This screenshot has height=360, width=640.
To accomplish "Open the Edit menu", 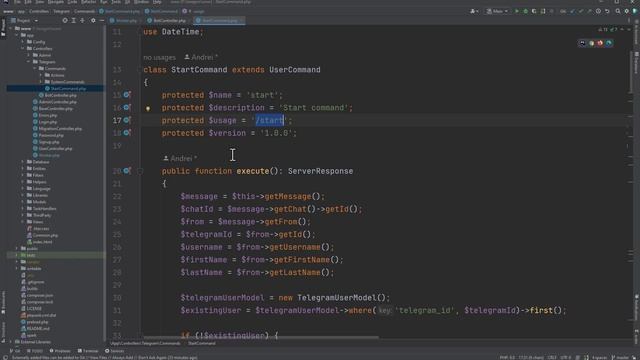I will (28, 2).
